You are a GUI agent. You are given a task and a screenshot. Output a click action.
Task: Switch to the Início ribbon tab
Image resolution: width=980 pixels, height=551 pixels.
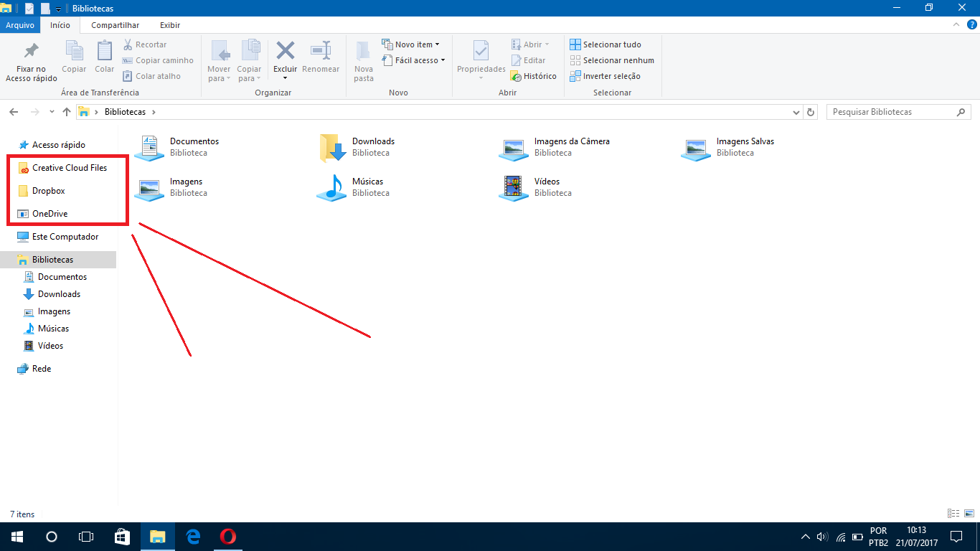(x=60, y=25)
